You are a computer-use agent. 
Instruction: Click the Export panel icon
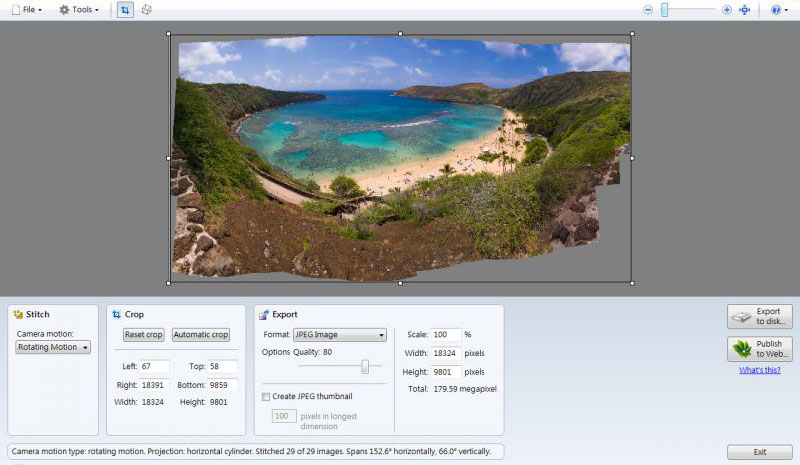click(x=264, y=314)
